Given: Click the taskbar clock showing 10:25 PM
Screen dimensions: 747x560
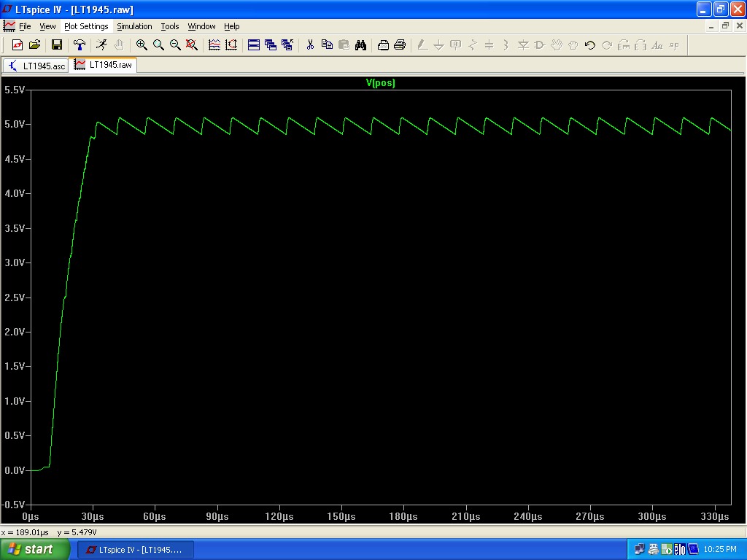Looking at the screenshot, I should [x=720, y=550].
